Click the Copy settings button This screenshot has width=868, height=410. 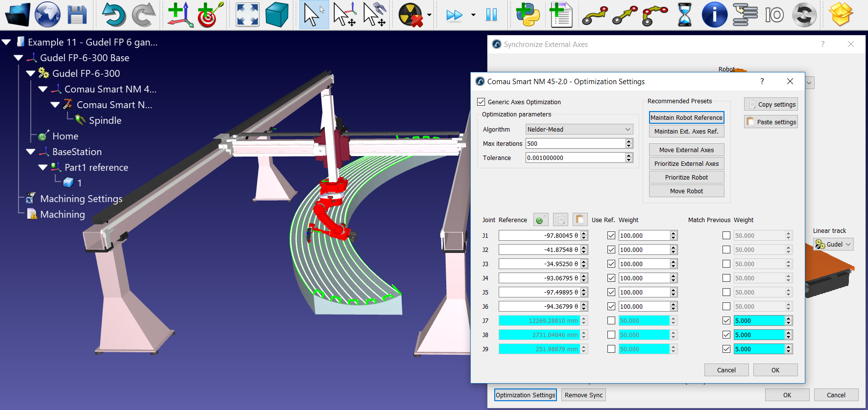[x=771, y=104]
